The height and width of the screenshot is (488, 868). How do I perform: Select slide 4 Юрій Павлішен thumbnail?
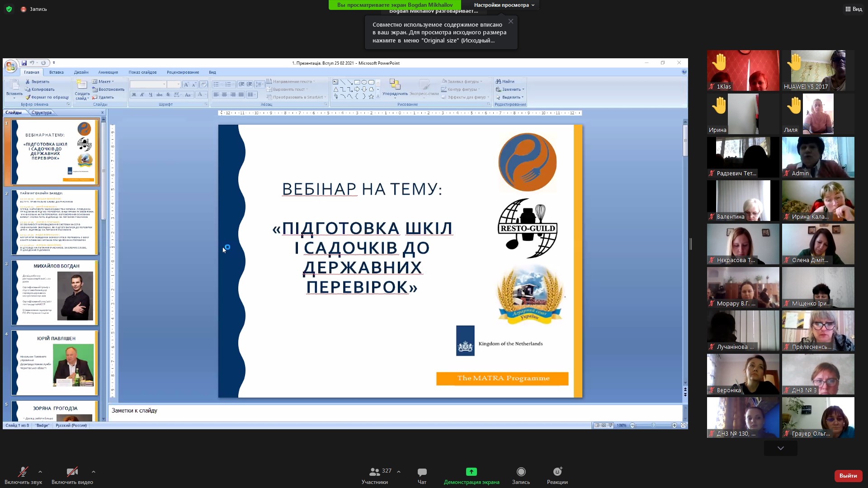click(54, 363)
